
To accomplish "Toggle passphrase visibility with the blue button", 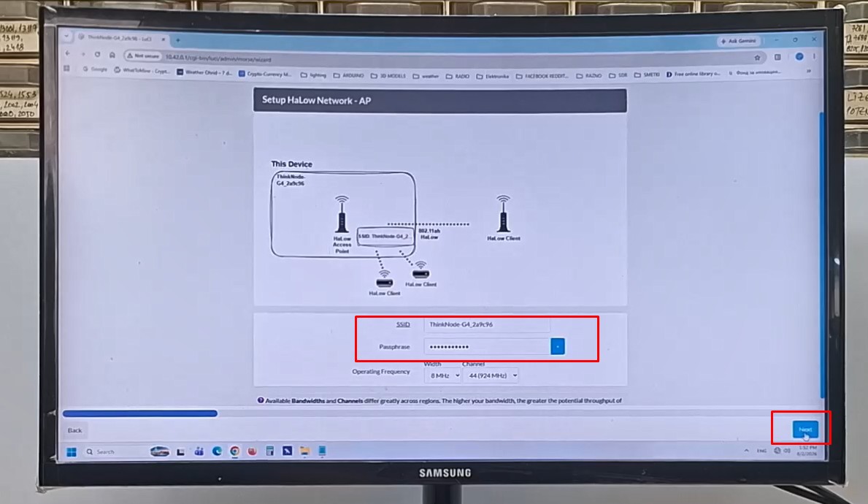I will pyautogui.click(x=558, y=346).
